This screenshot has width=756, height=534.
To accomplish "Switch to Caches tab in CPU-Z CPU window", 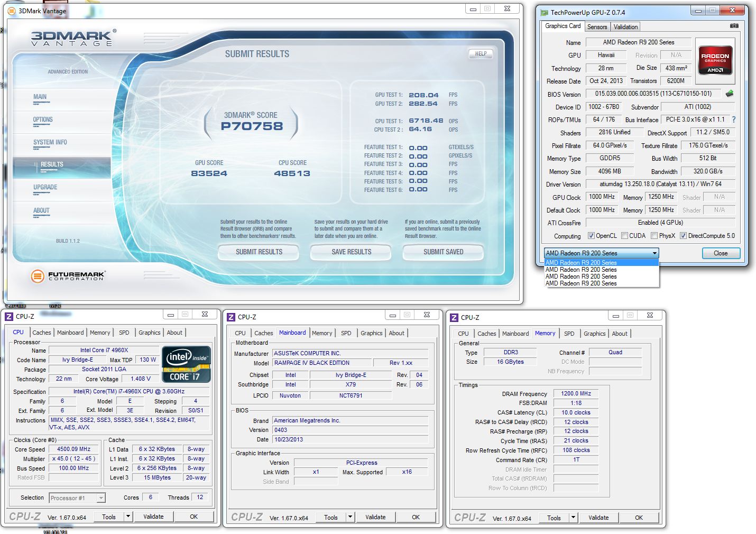I will 42,333.
